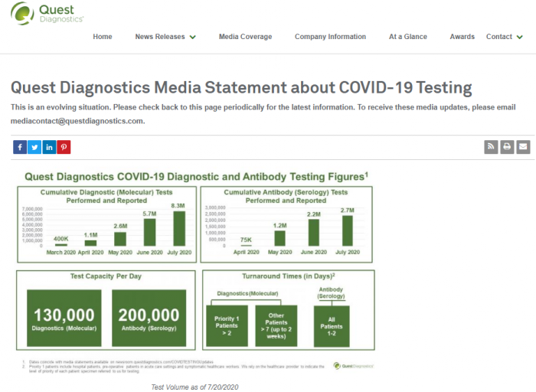Click the 2.2M antibody June bar

tap(314, 233)
